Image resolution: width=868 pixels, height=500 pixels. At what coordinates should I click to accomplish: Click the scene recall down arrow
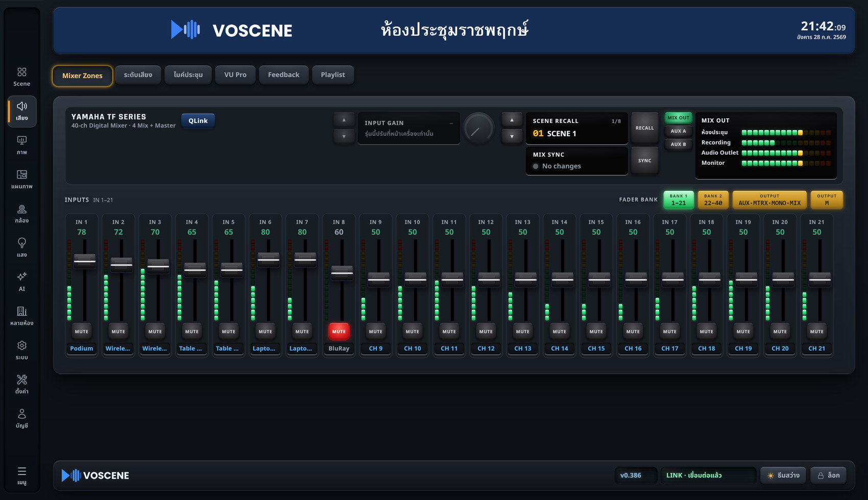[512, 136]
